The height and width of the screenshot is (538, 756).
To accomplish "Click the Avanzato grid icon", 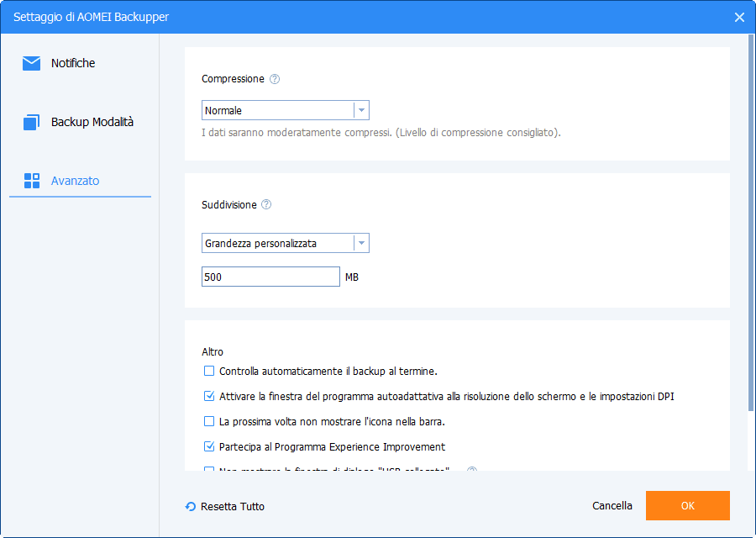I will [32, 181].
